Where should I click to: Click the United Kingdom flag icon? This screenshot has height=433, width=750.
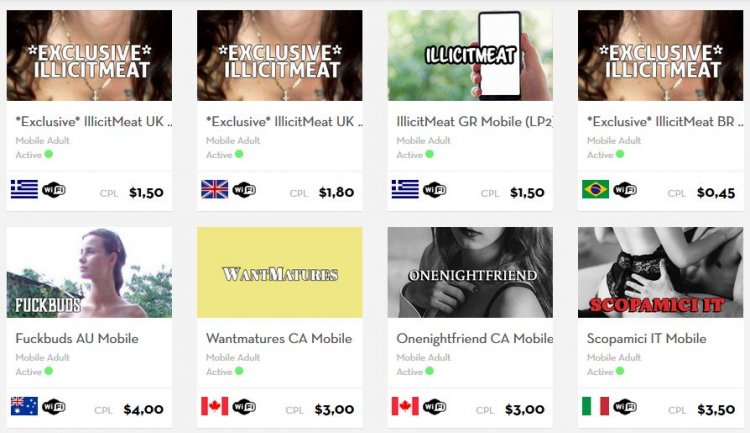214,189
